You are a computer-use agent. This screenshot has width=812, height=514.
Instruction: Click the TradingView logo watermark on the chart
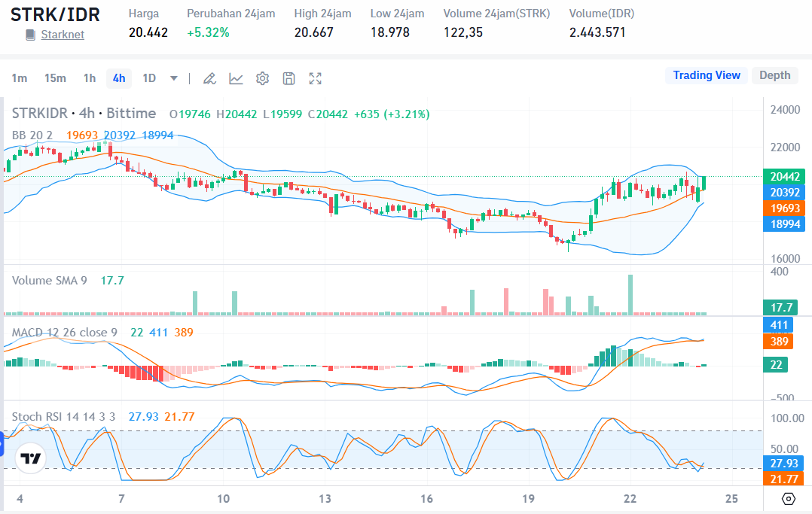pyautogui.click(x=29, y=458)
